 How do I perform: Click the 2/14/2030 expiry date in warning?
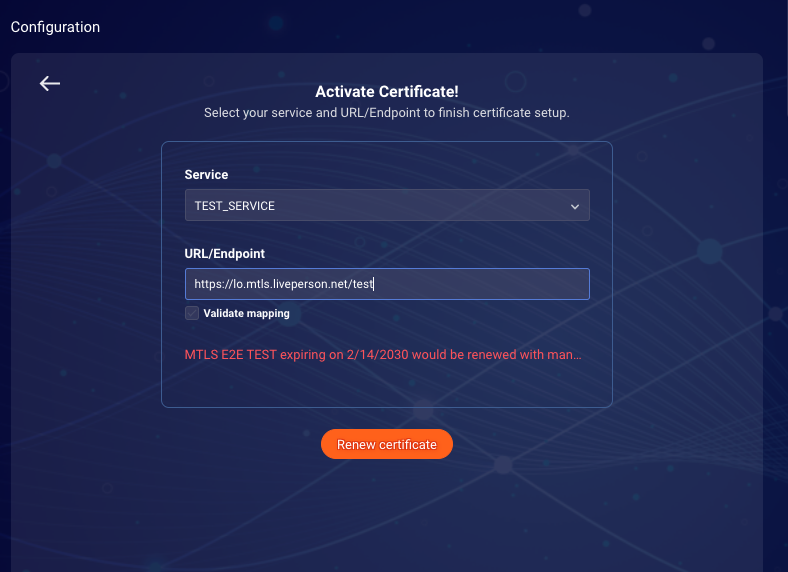[377, 355]
